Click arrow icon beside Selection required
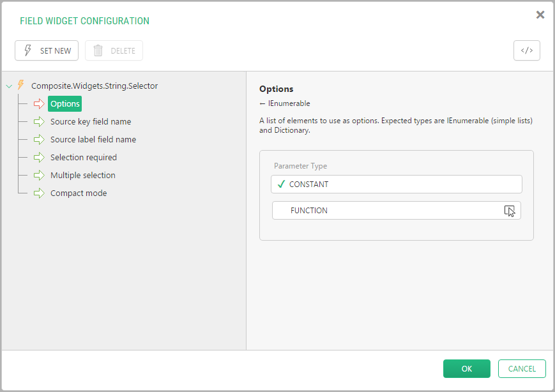This screenshot has width=555, height=392. click(40, 157)
